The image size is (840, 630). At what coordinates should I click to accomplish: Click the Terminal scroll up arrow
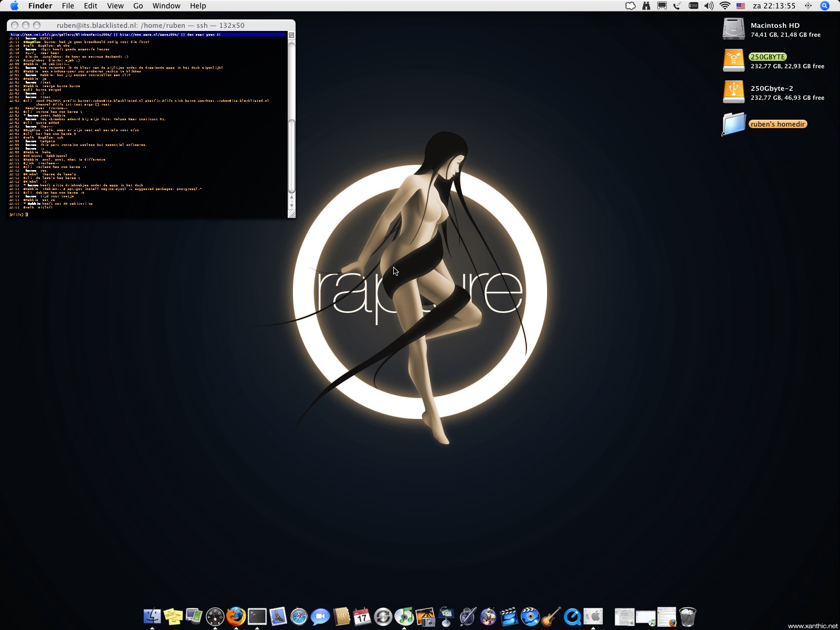pos(291,198)
